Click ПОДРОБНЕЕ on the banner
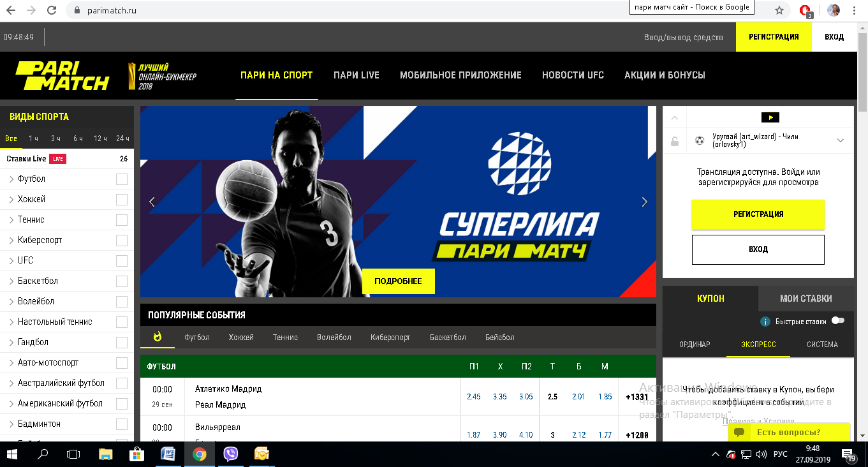Viewport: 868px width, 467px height. pyautogui.click(x=399, y=281)
